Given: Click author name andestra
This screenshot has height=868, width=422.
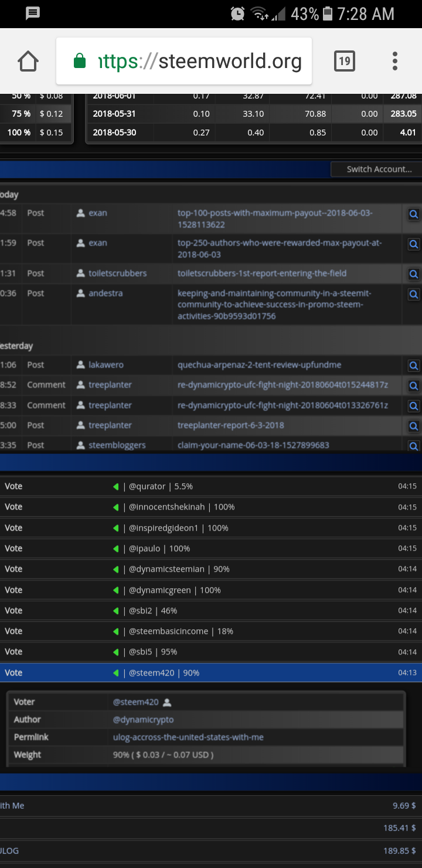Looking at the screenshot, I should click(x=105, y=293).
